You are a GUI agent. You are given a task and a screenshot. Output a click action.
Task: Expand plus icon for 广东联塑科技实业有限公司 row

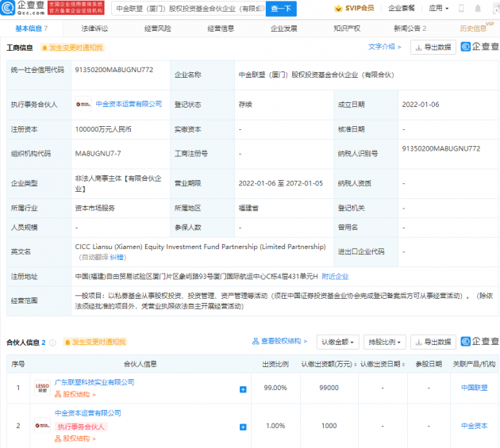pyautogui.click(x=243, y=389)
